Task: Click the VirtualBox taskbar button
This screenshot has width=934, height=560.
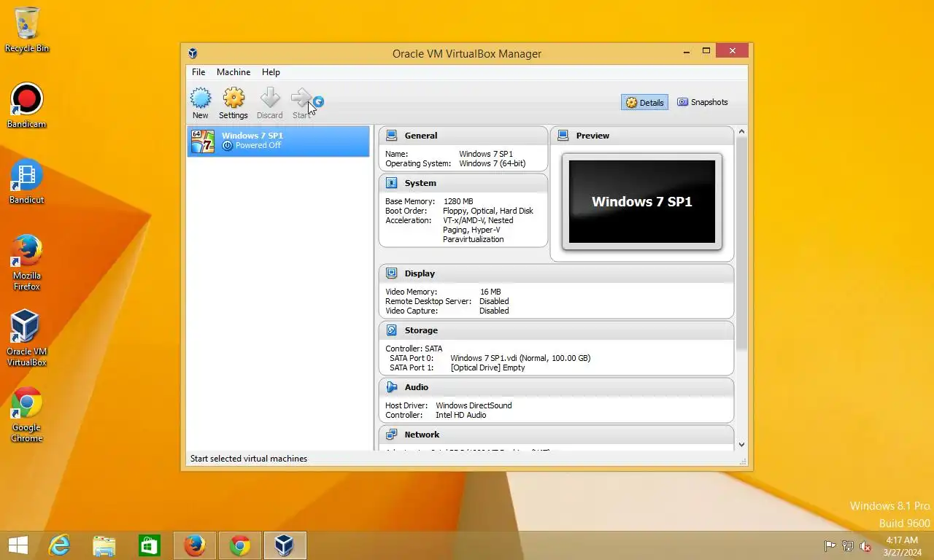Action: [x=285, y=545]
